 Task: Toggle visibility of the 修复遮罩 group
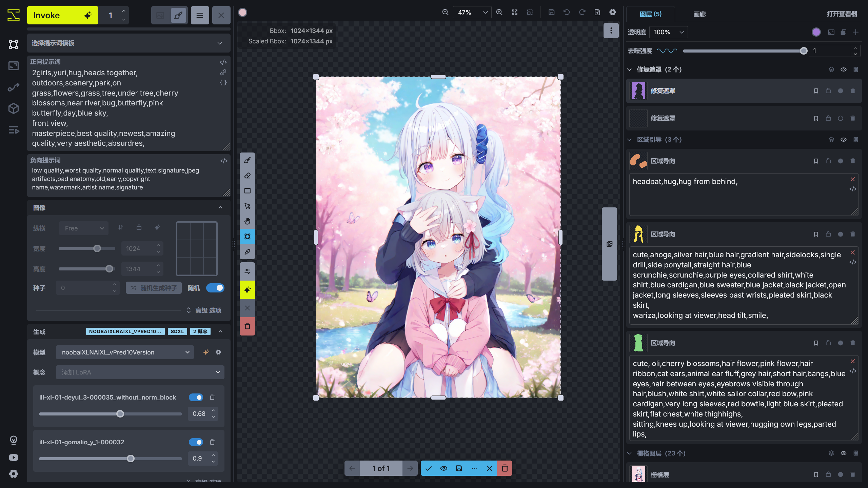[x=844, y=69]
